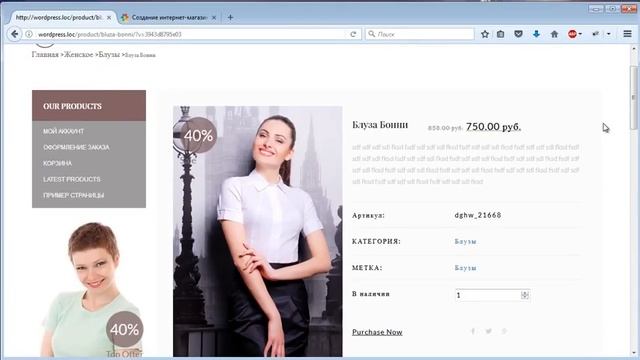Viewport: 640px width, 360px height.
Task: Expand the dropdown arrow next to extension icon
Action: coord(609,34)
